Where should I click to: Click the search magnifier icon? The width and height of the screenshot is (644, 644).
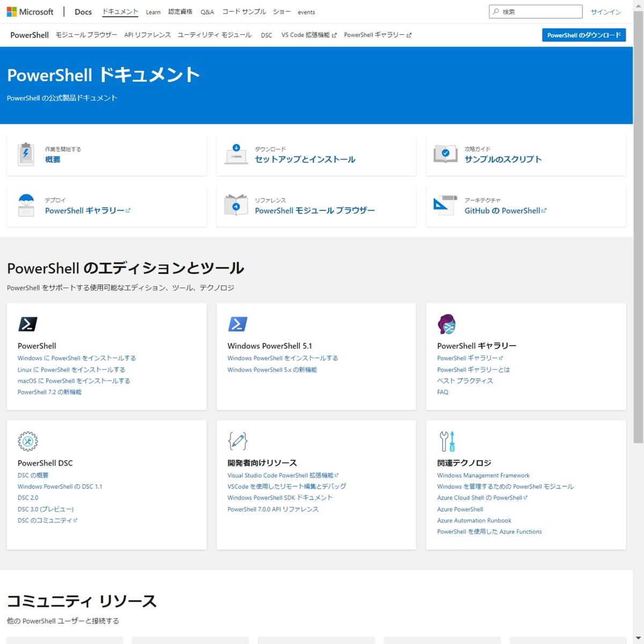pos(496,12)
